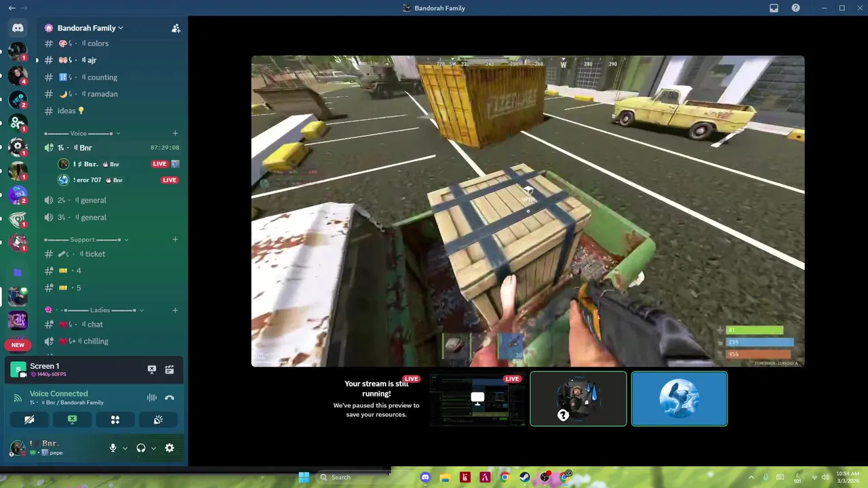The height and width of the screenshot is (488, 868).
Task: Select the green-bordered user video tile
Action: (578, 399)
